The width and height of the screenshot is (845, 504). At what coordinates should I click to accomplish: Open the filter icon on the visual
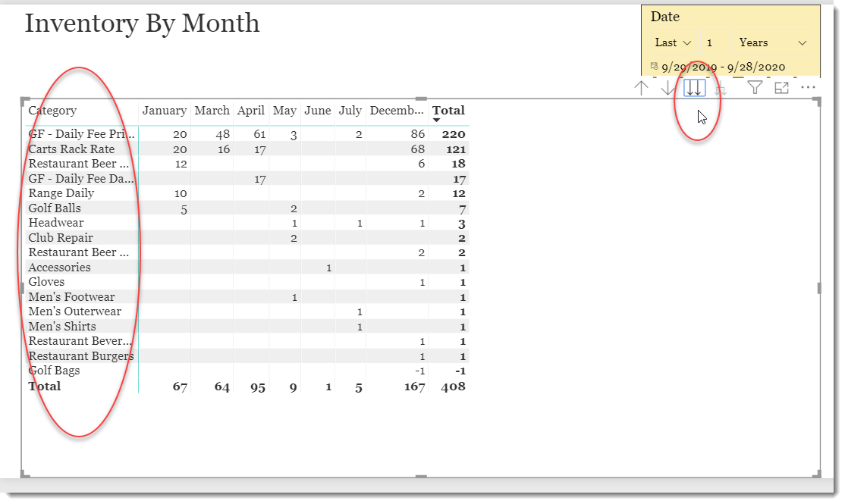755,88
